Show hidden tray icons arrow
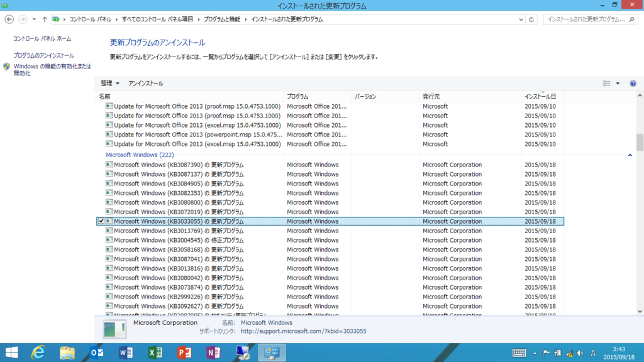 tap(535, 353)
